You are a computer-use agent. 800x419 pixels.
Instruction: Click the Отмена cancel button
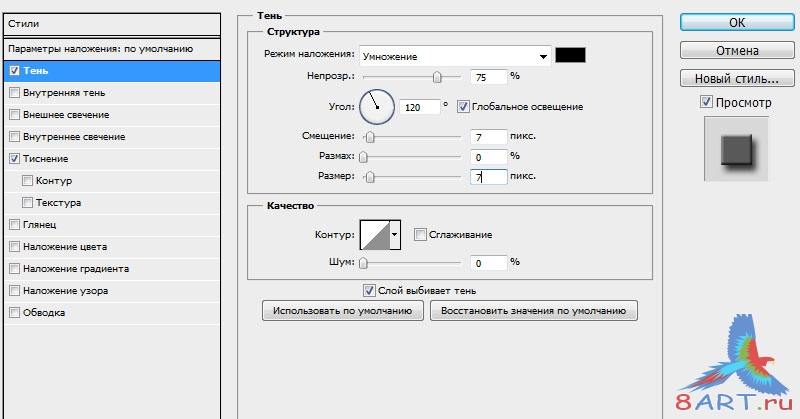737,51
